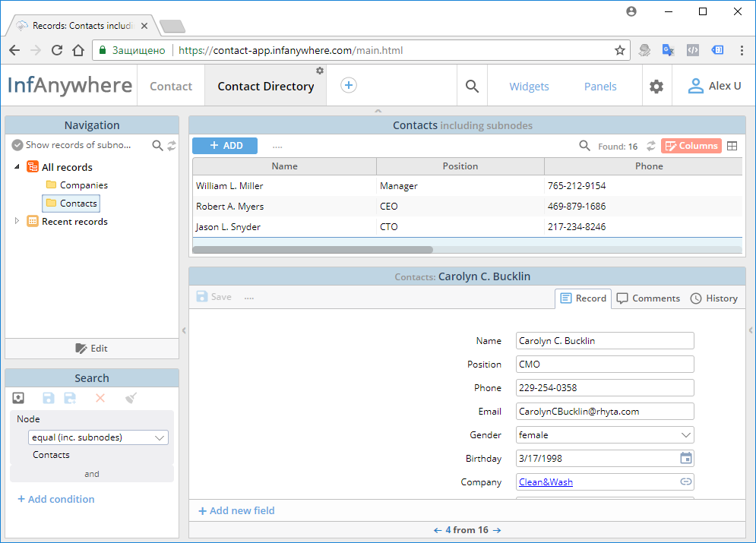
Task: Click the blue ADD button
Action: (x=225, y=146)
